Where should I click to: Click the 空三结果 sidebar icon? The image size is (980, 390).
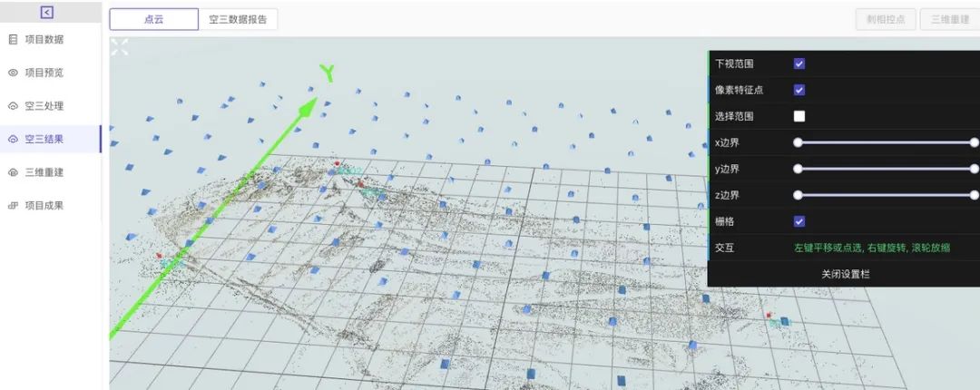pyautogui.click(x=13, y=140)
